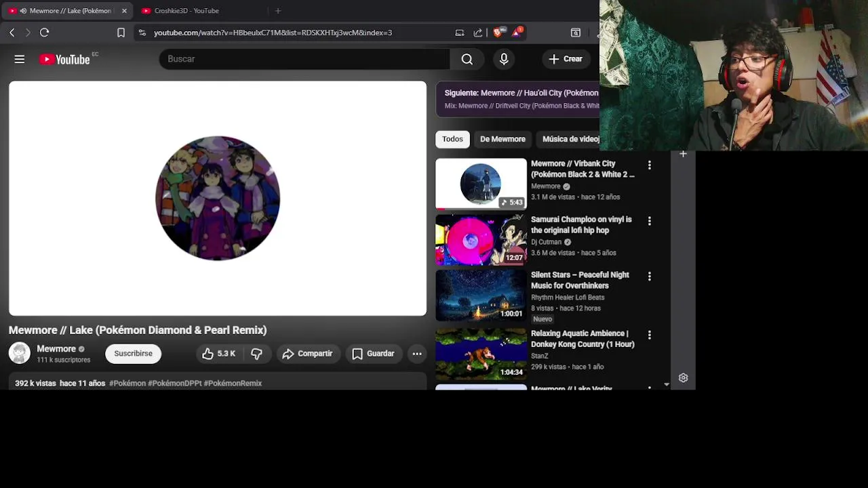Viewport: 868px width, 488px height.
Task: Open options menu for Relaxing Aquatic Ambience
Action: (x=650, y=335)
